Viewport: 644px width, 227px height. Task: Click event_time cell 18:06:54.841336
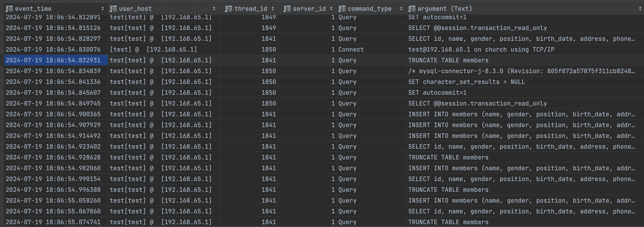click(56, 82)
